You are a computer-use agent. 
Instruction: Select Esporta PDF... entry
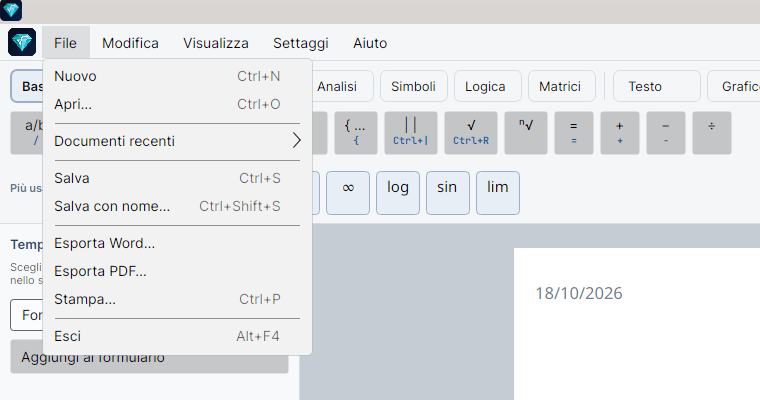click(177, 271)
